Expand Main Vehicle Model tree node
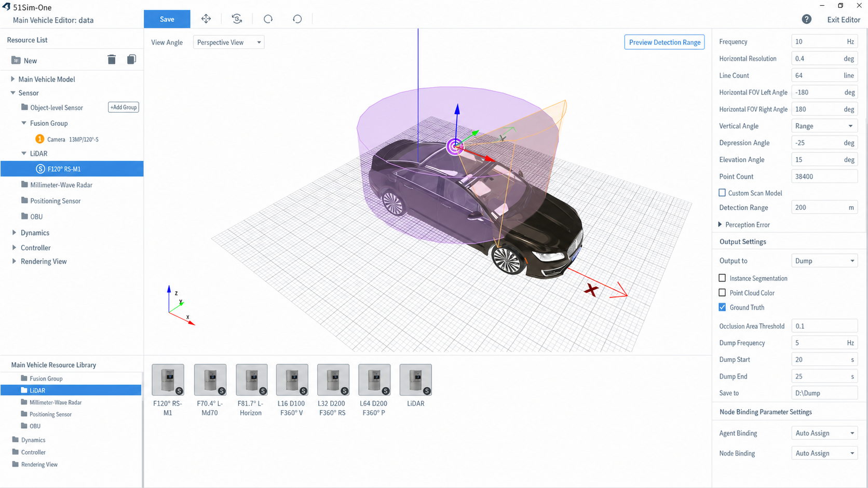This screenshot has width=868, height=488. tap(12, 79)
